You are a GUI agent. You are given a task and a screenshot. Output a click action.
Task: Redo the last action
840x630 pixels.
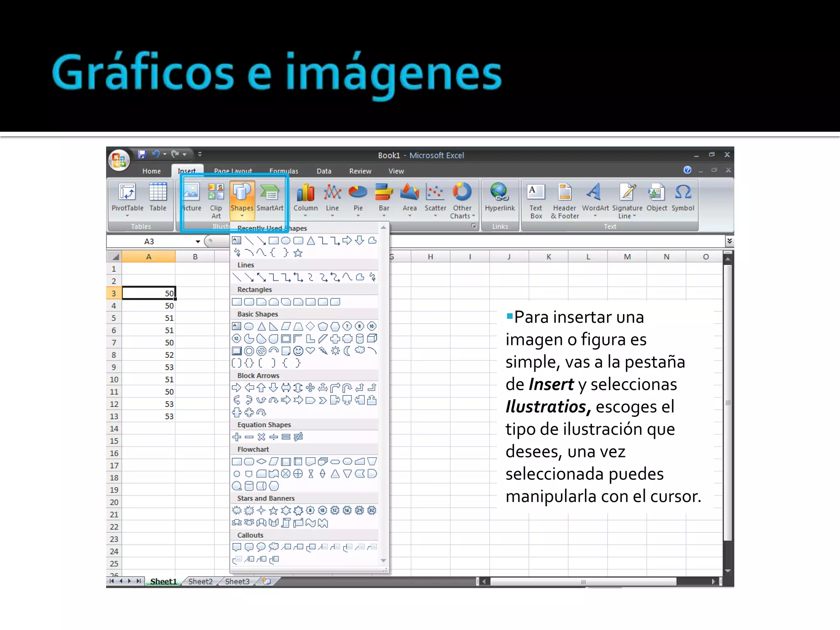(x=175, y=154)
